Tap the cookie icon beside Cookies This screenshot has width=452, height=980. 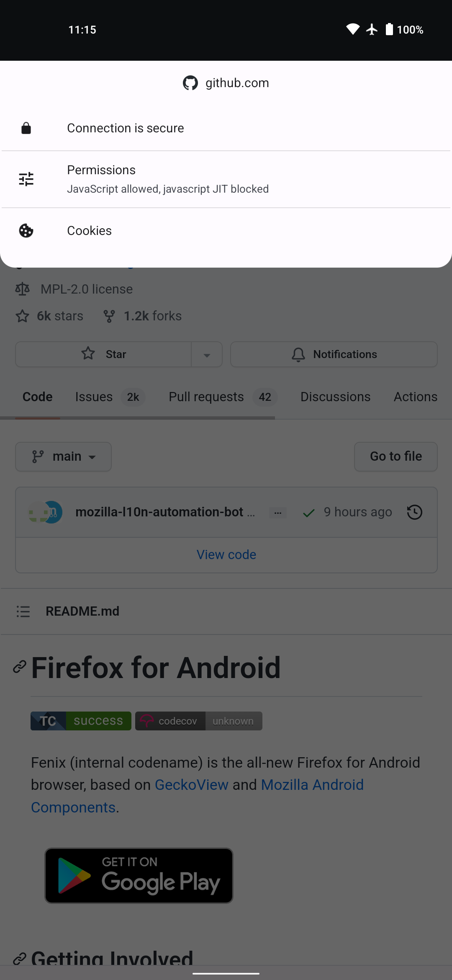point(26,231)
